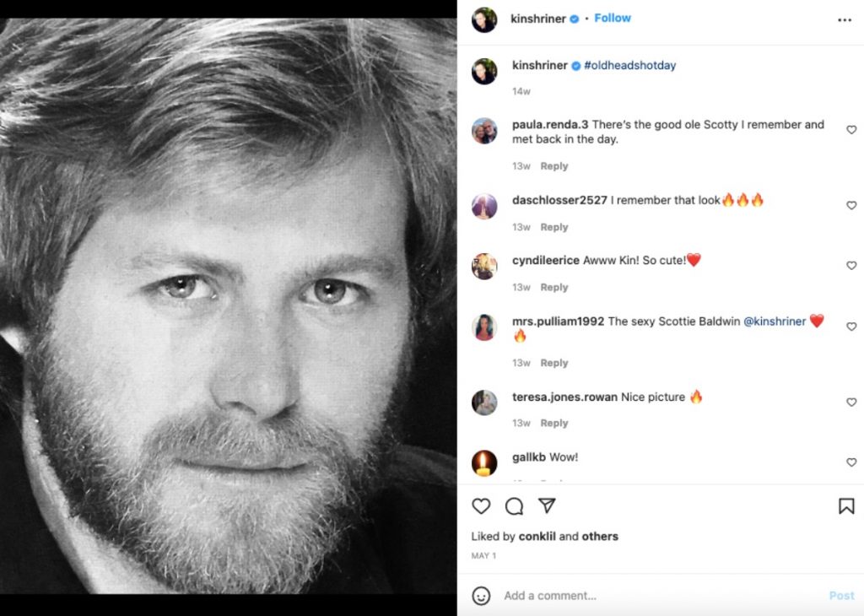Share the post via the paper plane icon

(547, 506)
